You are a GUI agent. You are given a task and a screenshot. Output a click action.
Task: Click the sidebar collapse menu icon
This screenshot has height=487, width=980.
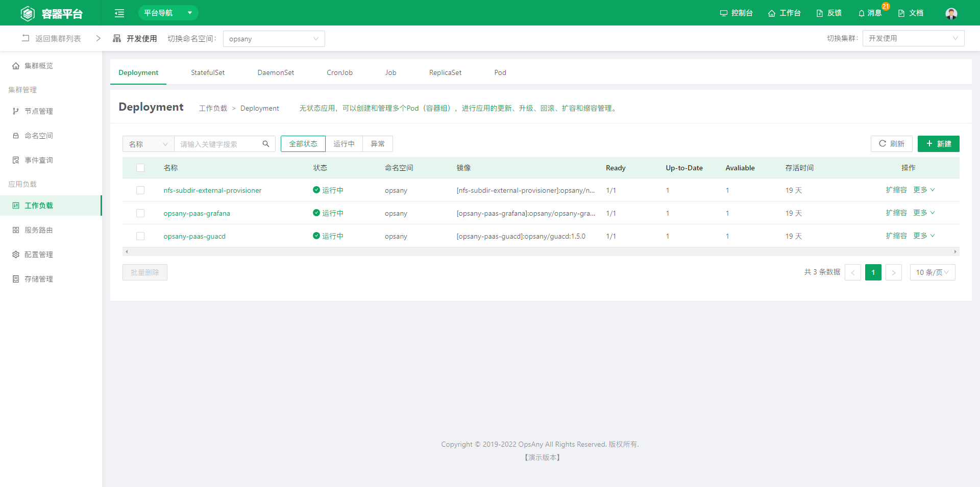coord(119,13)
